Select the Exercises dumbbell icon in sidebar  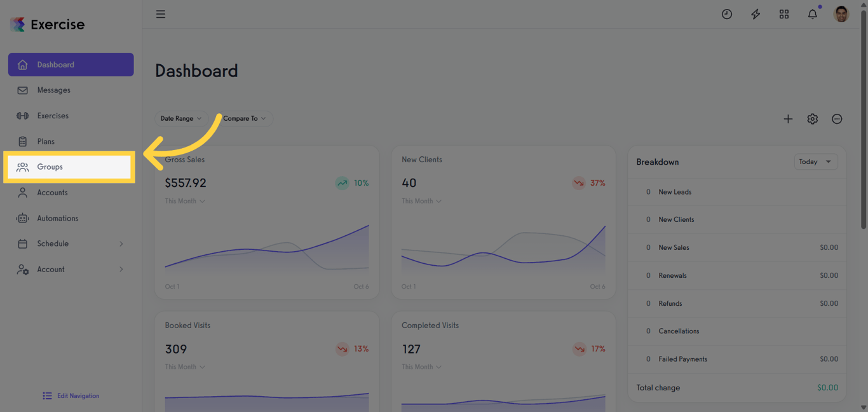tap(23, 115)
